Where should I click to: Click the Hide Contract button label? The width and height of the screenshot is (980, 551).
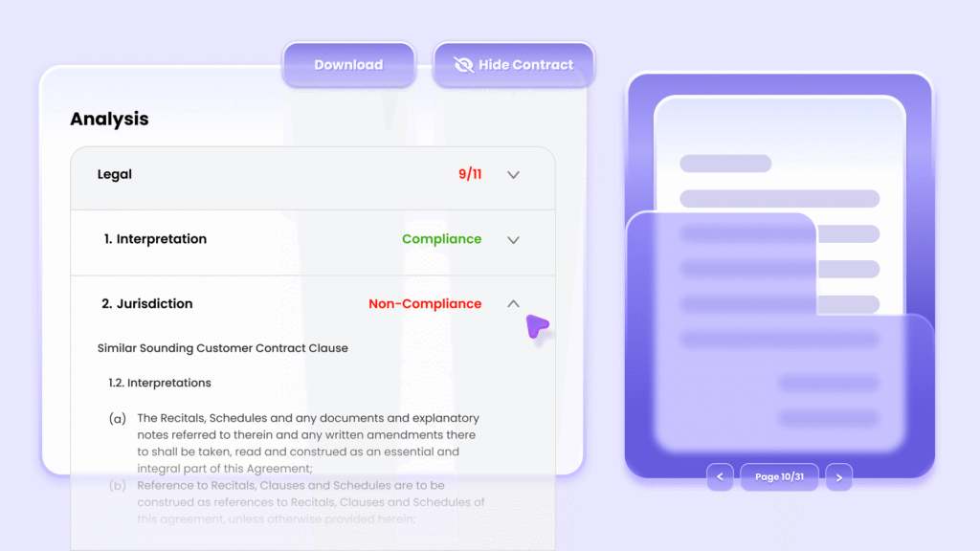[525, 65]
